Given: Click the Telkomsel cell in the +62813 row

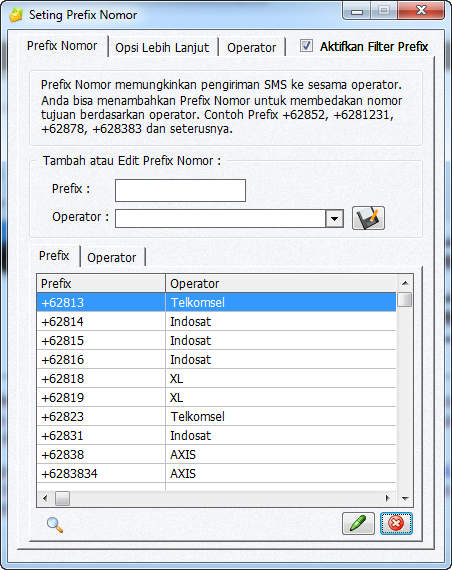Looking at the screenshot, I should 281,302.
